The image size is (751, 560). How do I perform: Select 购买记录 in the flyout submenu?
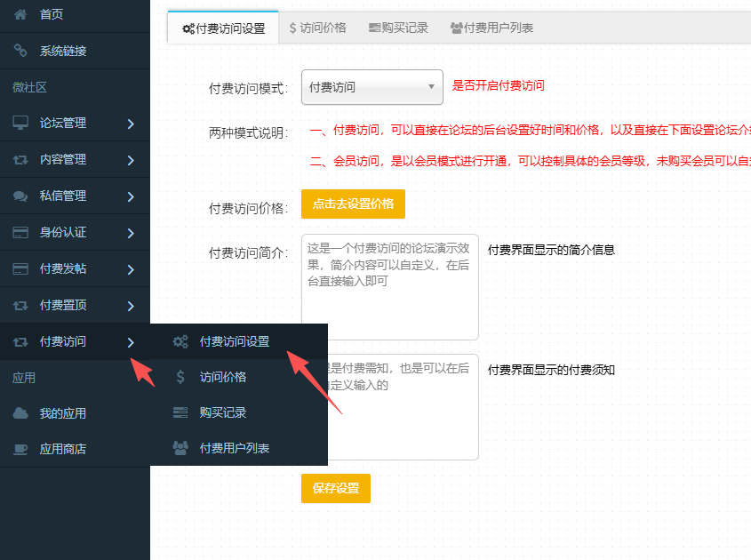pos(223,412)
